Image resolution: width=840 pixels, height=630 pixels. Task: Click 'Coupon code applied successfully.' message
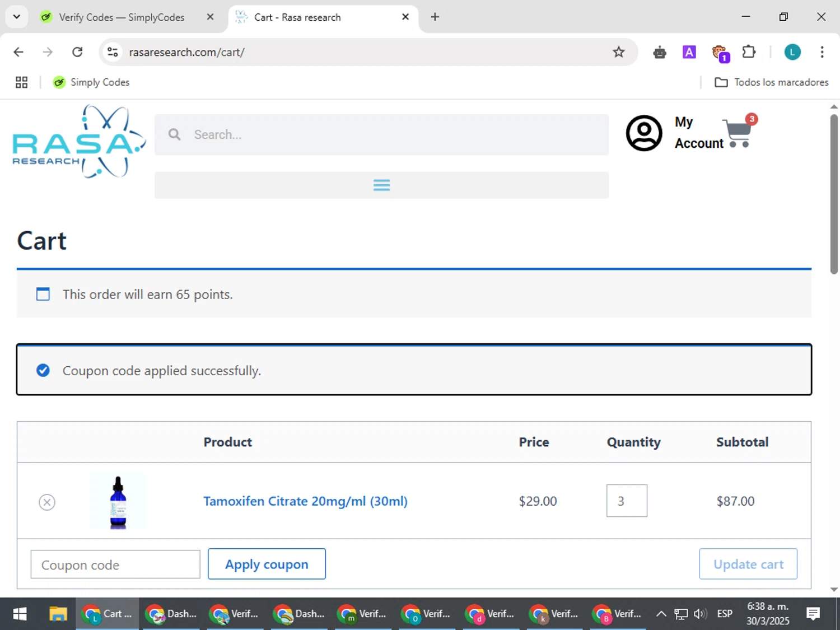[x=162, y=371]
